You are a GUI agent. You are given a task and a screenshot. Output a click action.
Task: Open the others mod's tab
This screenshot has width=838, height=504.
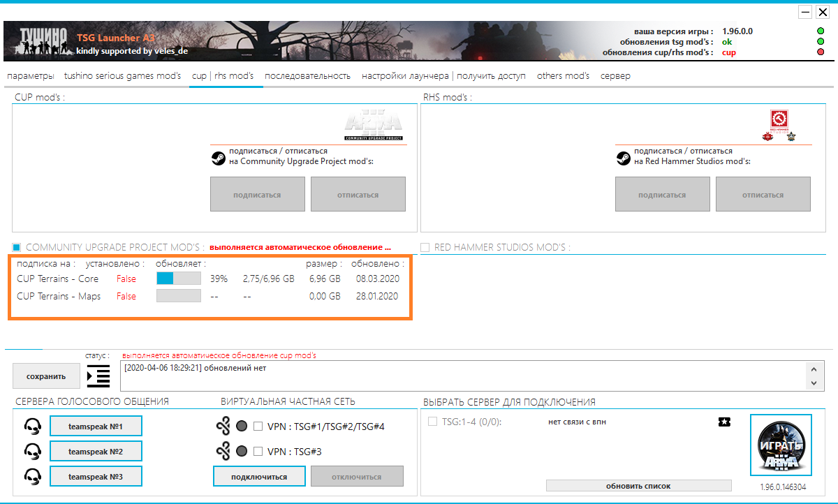point(563,75)
